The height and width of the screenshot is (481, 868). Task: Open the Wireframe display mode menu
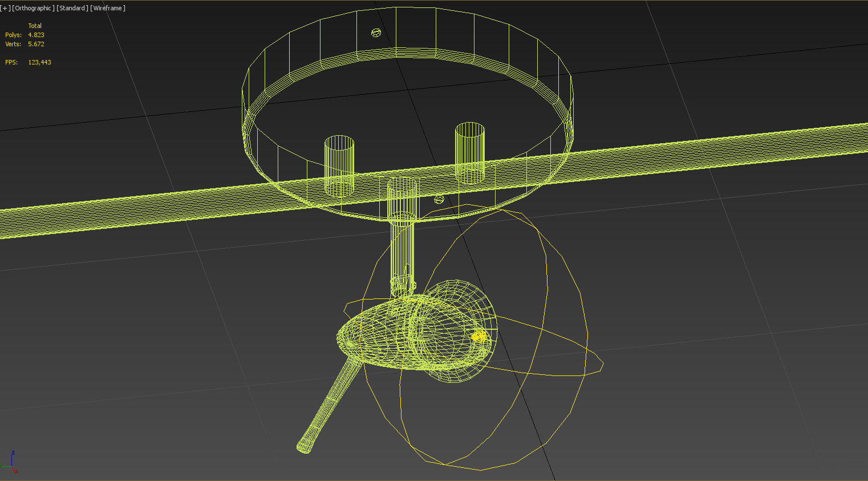coord(108,8)
